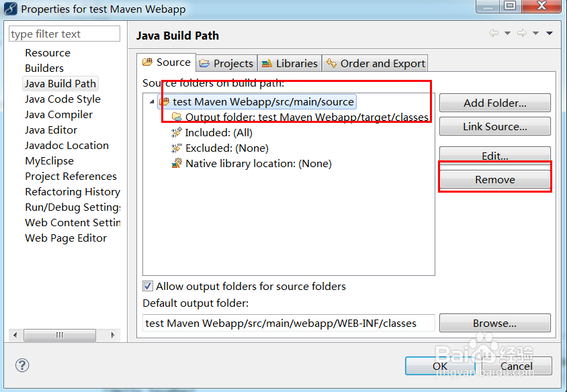The width and height of the screenshot is (567, 392).
Task: Open the back history dropdown arrow
Action: coord(507,34)
